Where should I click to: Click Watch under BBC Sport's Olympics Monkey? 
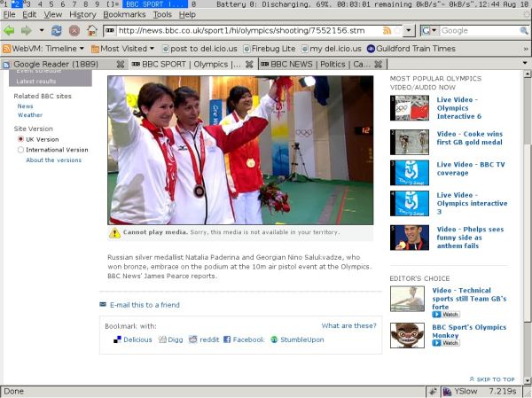(446, 343)
